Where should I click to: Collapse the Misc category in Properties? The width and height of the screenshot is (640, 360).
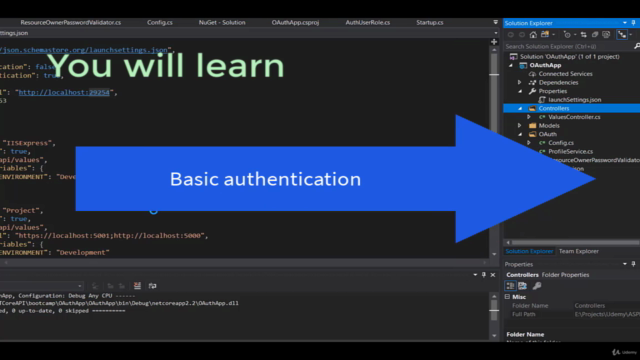[x=507, y=297]
